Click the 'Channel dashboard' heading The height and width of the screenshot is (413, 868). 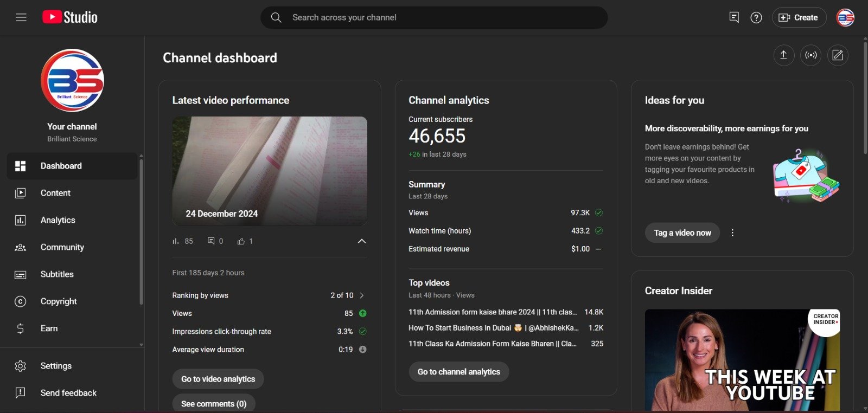click(x=220, y=58)
